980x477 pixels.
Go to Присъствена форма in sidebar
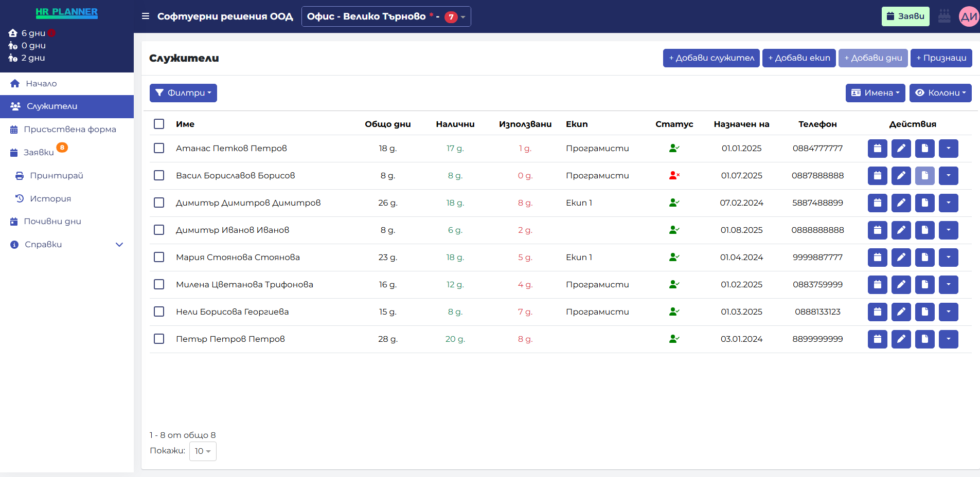[x=69, y=130]
